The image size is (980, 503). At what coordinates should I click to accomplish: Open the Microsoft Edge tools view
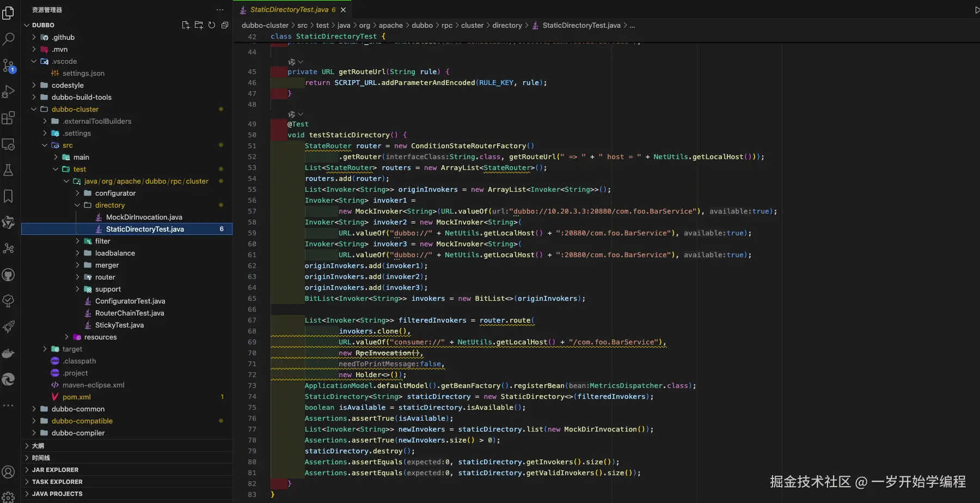(8, 379)
